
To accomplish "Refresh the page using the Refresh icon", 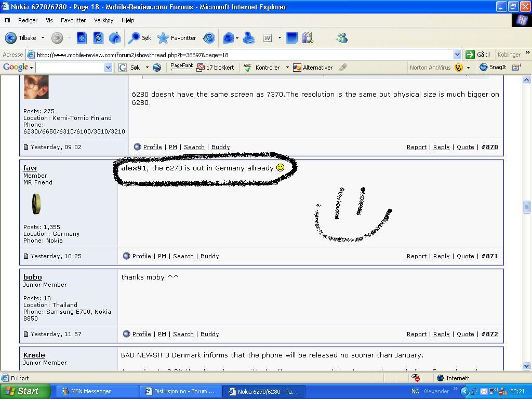I will click(98, 38).
